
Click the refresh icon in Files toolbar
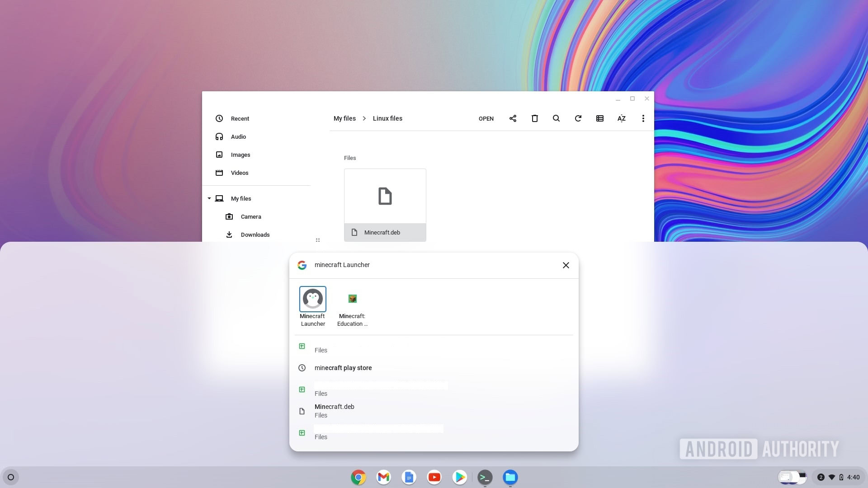click(578, 118)
